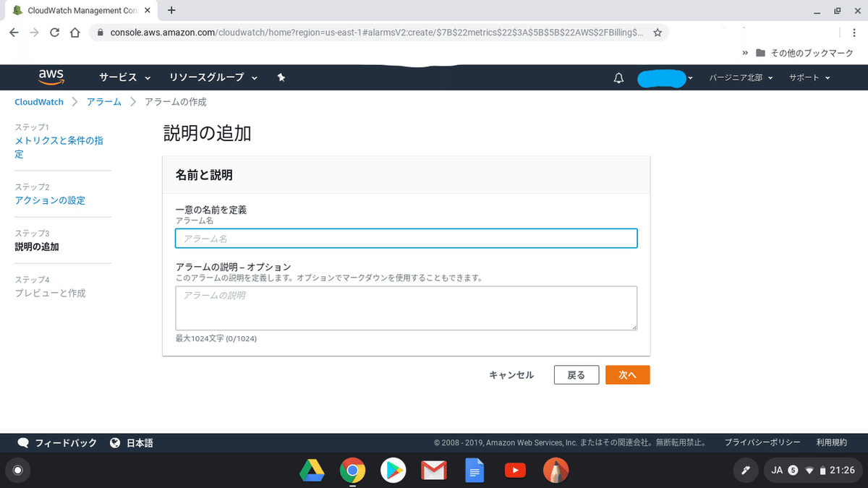Open the サービス menu
The image size is (868, 488).
[119, 77]
